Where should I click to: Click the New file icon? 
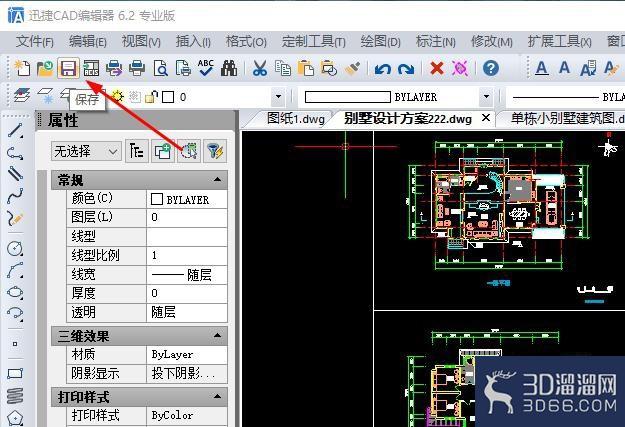(x=22, y=68)
